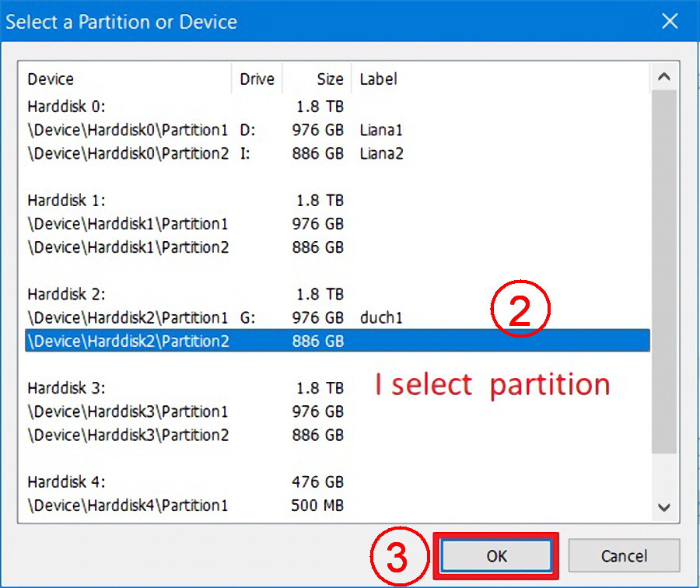This screenshot has height=588, width=700.
Task: Click the D: drive letter cell
Action: pos(248,130)
